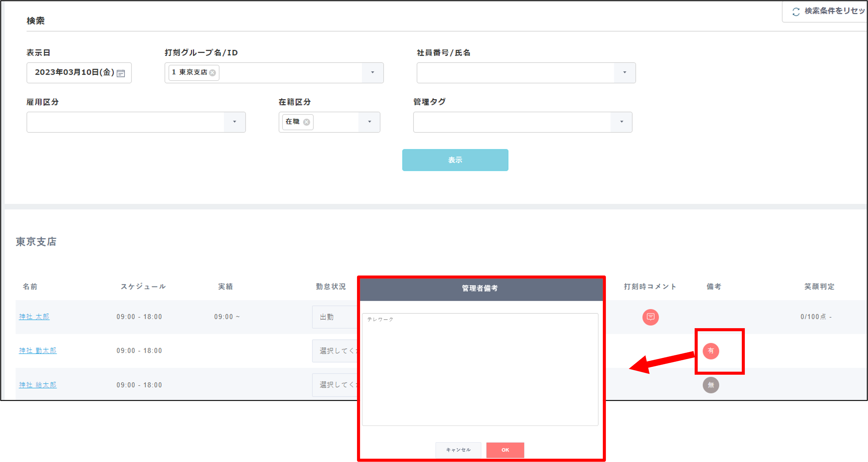Open the 社員番号/氏名 dropdown

tap(624, 73)
